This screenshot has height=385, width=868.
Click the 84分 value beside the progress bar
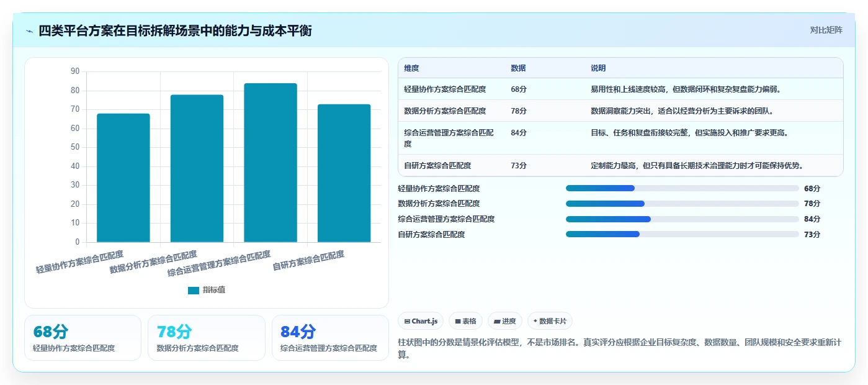(812, 219)
